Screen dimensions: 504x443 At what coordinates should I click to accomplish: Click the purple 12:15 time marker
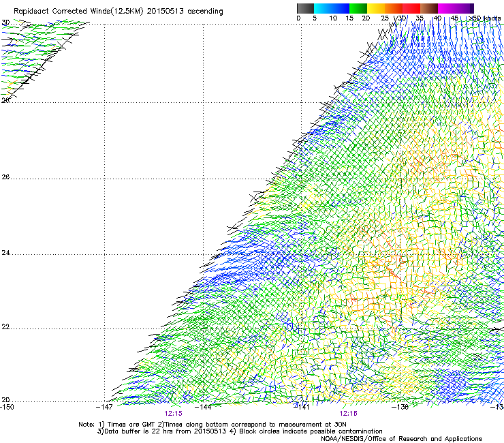[173, 414]
